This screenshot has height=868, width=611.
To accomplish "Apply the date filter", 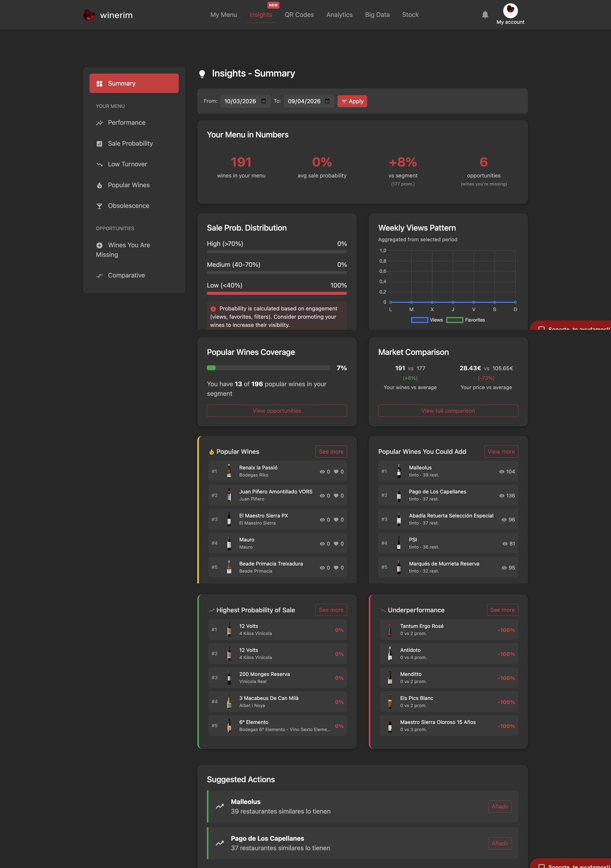I will point(352,101).
